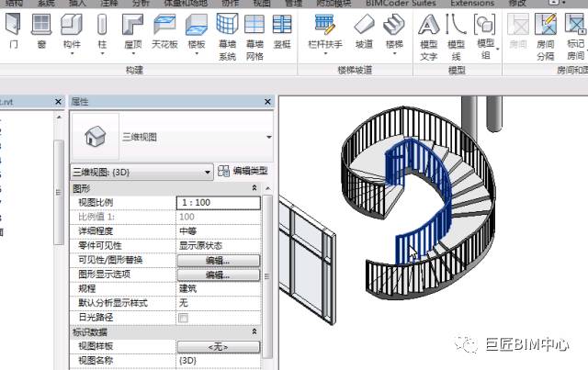
Task: Click the 规程 value 建筑
Action: [219, 288]
